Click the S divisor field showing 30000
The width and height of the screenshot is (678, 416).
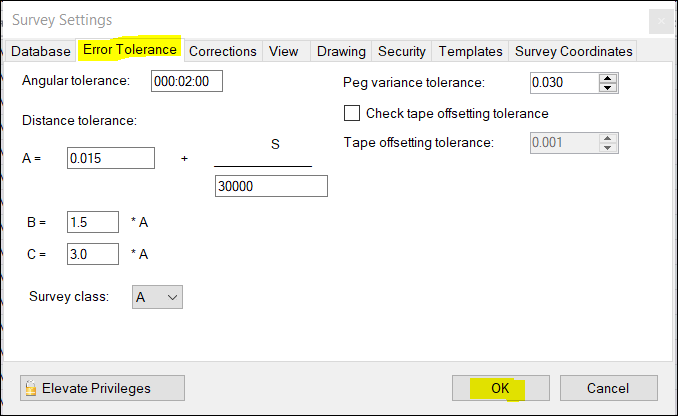point(271,186)
